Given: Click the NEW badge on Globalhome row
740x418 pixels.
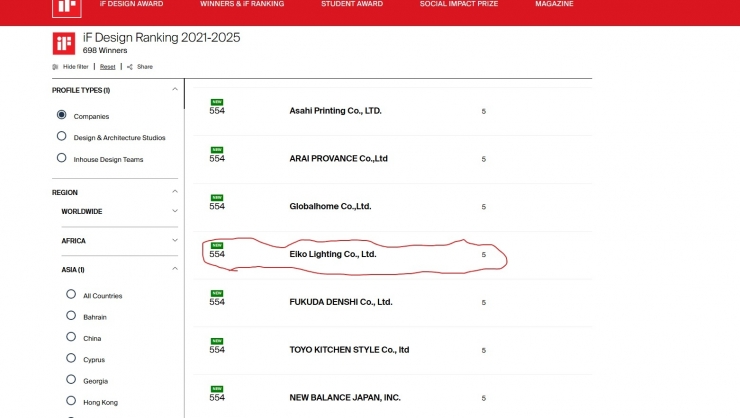Looking at the screenshot, I should coord(217,198).
